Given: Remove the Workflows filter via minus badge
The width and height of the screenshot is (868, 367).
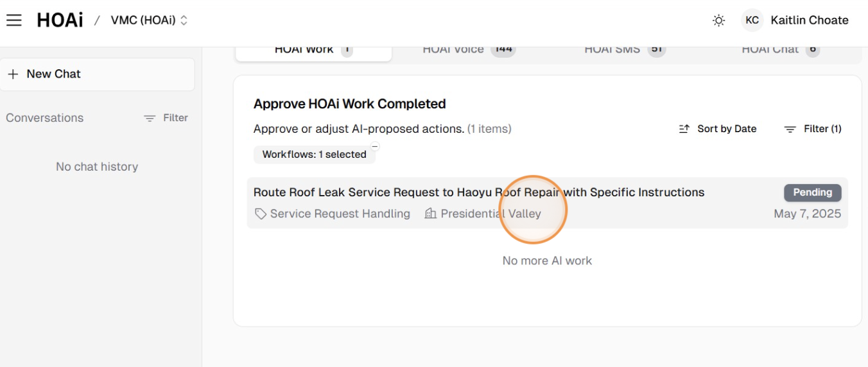Looking at the screenshot, I should tap(375, 146).
